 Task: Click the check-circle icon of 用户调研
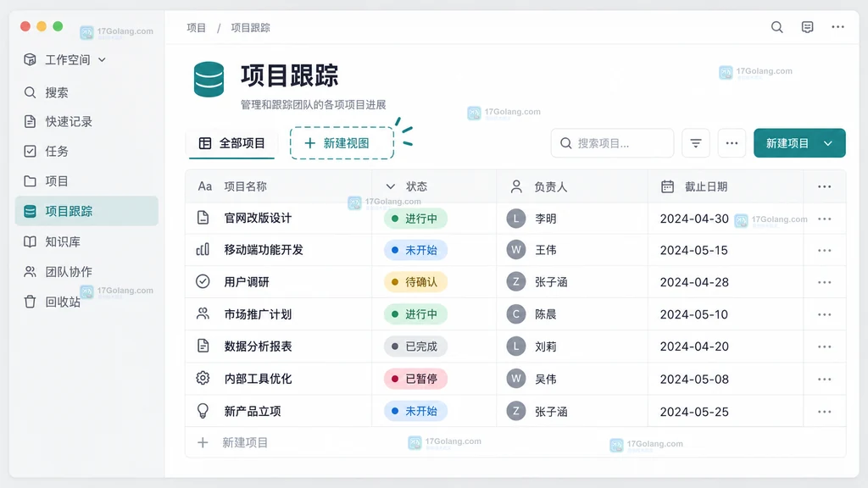(x=203, y=281)
